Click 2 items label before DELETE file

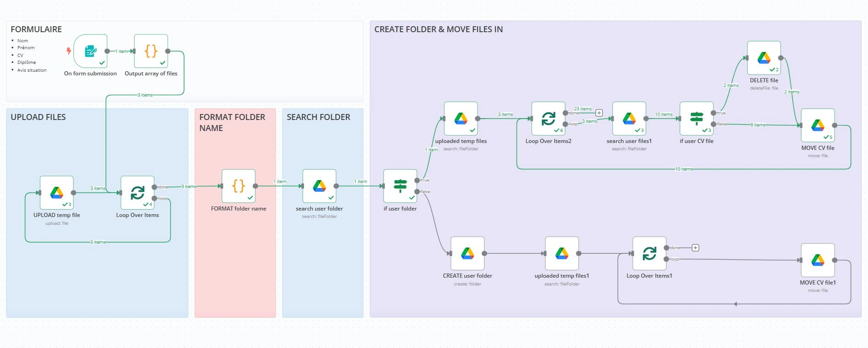731,86
